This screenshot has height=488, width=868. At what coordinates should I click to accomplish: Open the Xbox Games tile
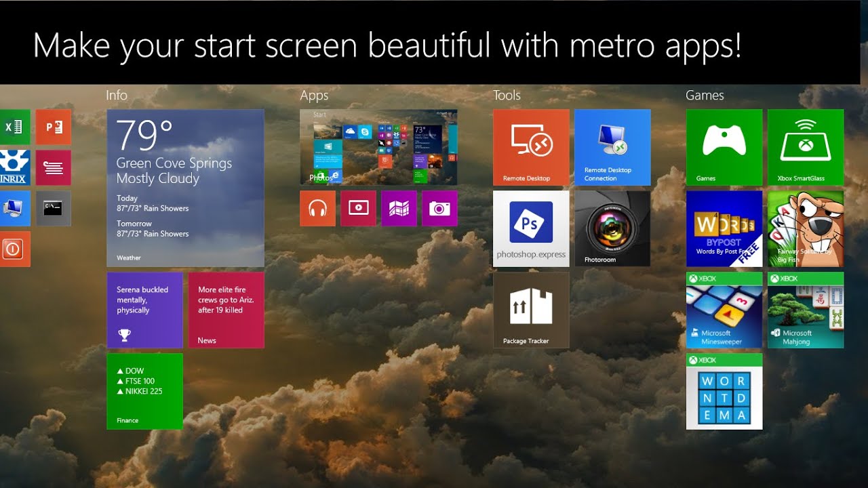coord(724,147)
